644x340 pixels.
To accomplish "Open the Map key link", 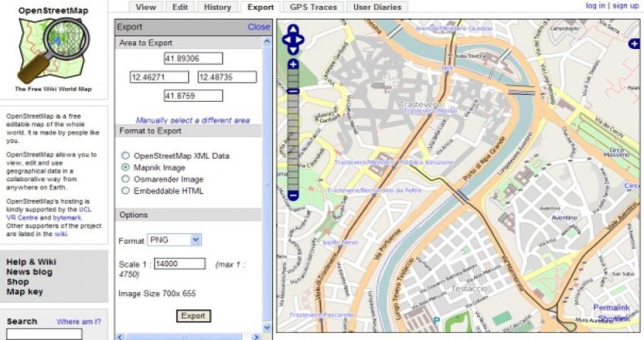I will tap(24, 291).
